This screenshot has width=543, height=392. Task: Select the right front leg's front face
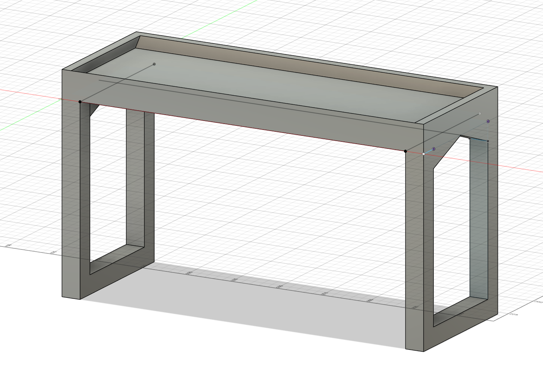click(x=414, y=251)
